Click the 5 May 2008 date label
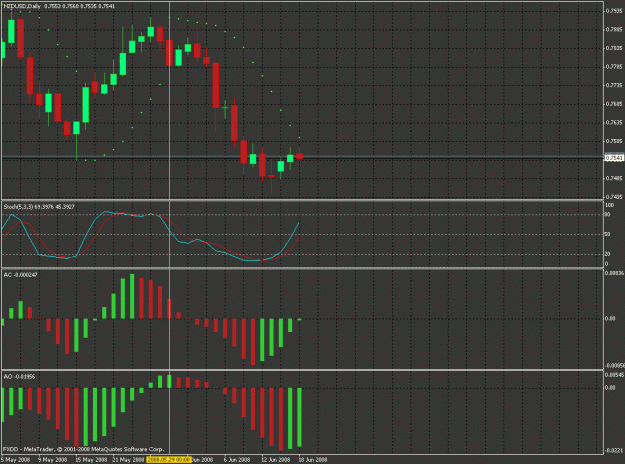Image resolution: width=625 pixels, height=464 pixels. click(x=16, y=460)
